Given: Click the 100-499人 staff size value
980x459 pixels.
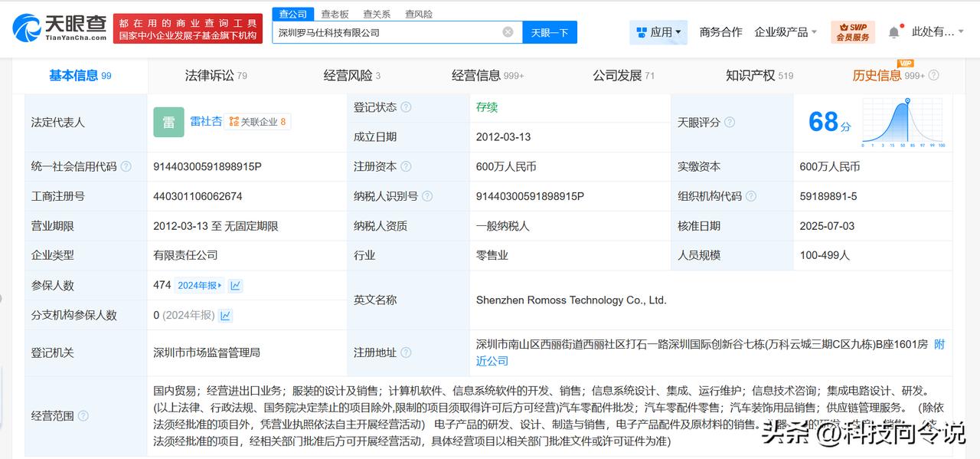Looking at the screenshot, I should pos(825,255).
